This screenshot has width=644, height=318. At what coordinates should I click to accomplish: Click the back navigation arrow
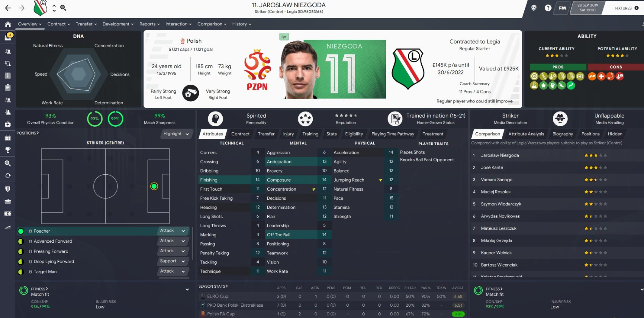[8, 8]
